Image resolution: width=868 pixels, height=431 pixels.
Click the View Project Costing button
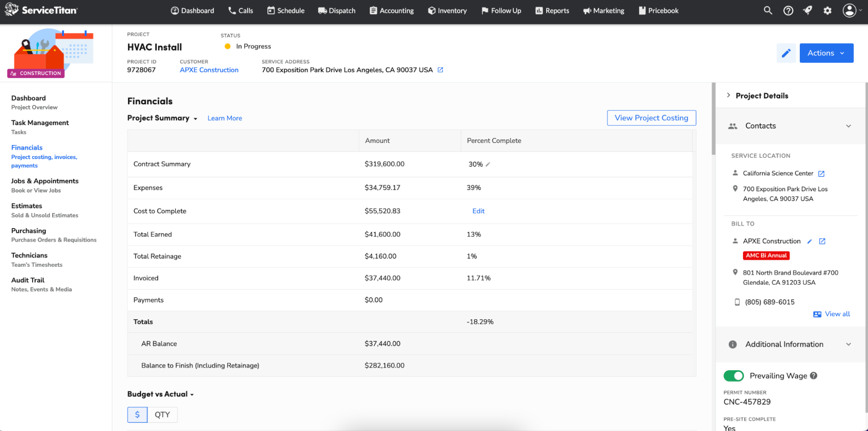[651, 118]
